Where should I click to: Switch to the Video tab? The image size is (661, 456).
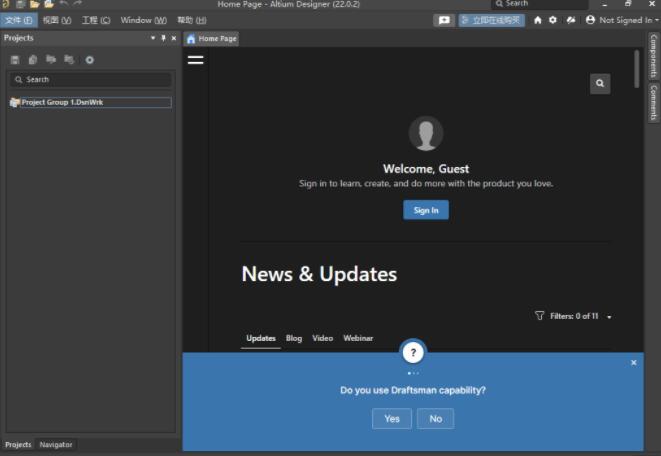pyautogui.click(x=322, y=338)
